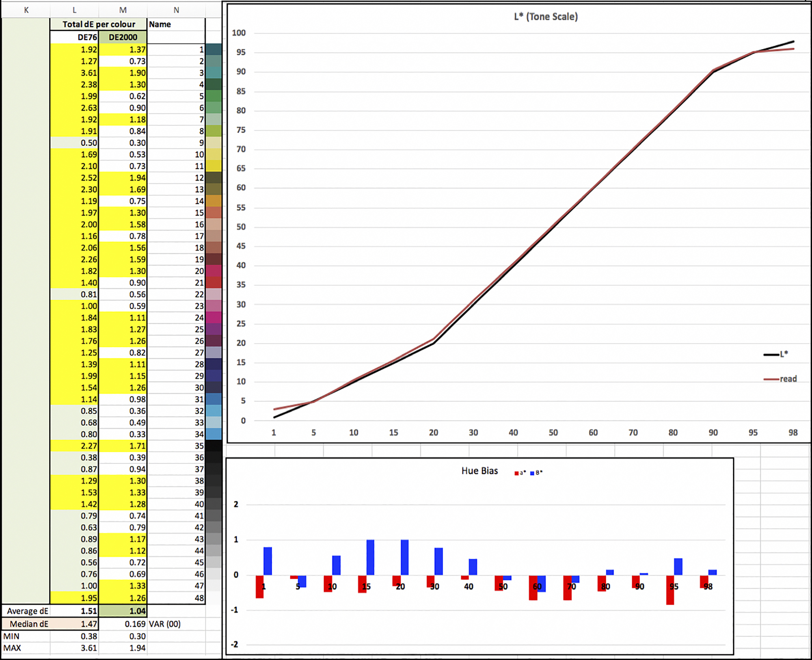This screenshot has width=812, height=660.
Task: Select the Hue Bias chart title
Action: pyautogui.click(x=479, y=471)
